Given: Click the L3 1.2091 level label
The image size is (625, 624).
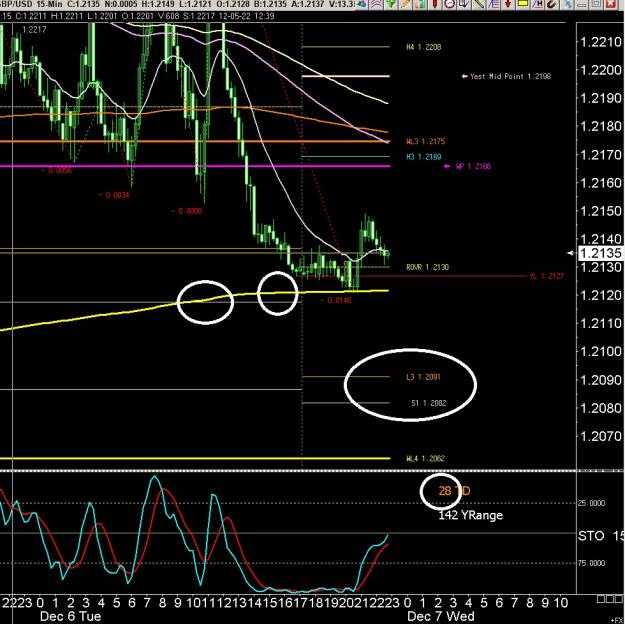Looking at the screenshot, I should click(x=423, y=377).
